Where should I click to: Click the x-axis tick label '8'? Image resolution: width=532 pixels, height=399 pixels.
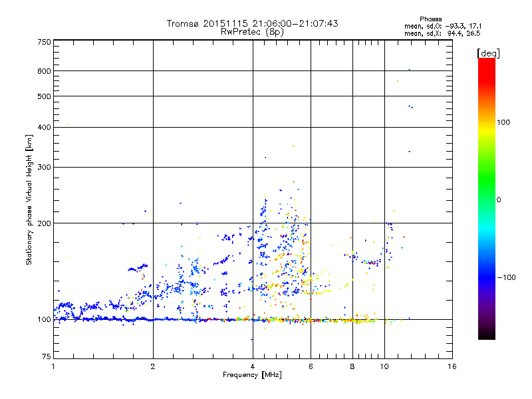click(x=352, y=366)
